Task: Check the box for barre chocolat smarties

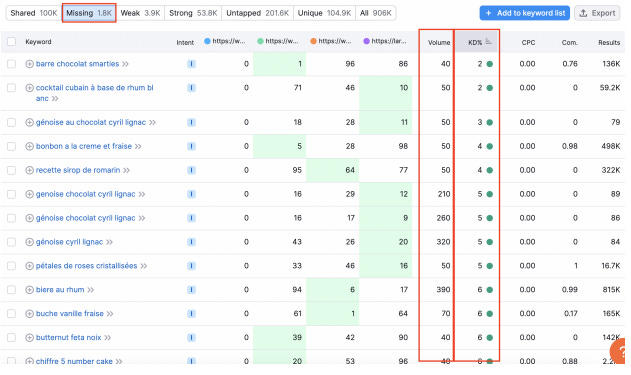Action: [12, 64]
